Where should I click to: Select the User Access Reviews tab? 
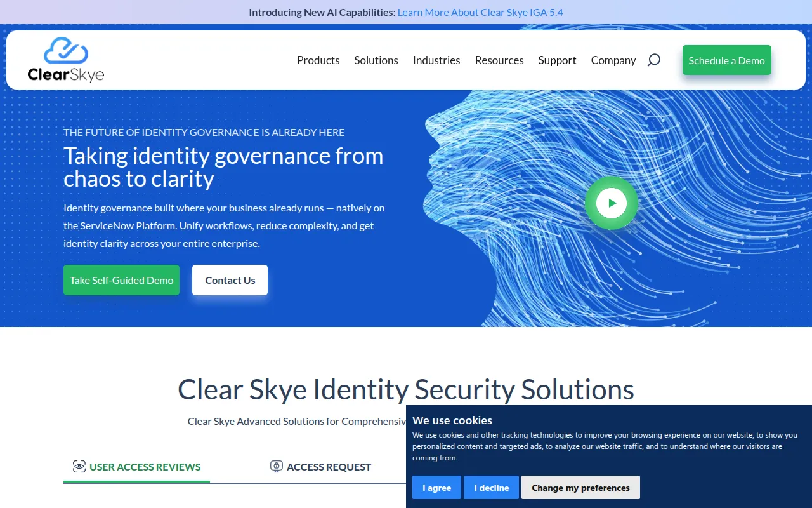[136, 467]
